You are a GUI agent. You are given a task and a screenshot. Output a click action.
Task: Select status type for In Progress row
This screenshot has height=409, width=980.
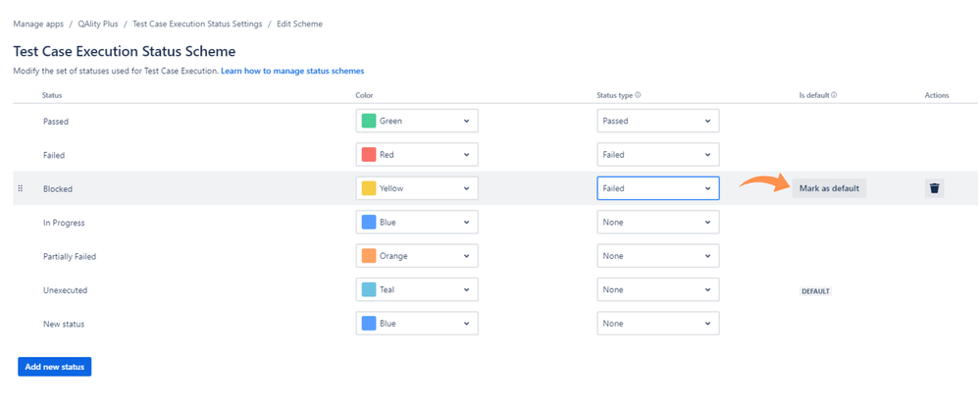click(x=658, y=223)
